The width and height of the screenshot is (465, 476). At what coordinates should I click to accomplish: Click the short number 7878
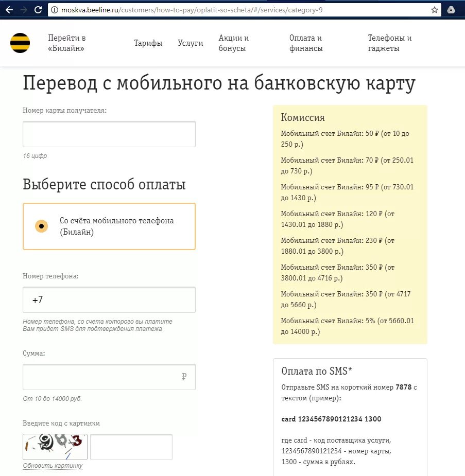pos(403,387)
